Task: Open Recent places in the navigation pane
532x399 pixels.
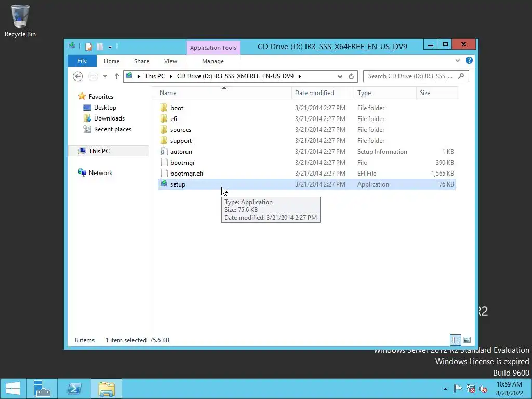Action: 112,129
